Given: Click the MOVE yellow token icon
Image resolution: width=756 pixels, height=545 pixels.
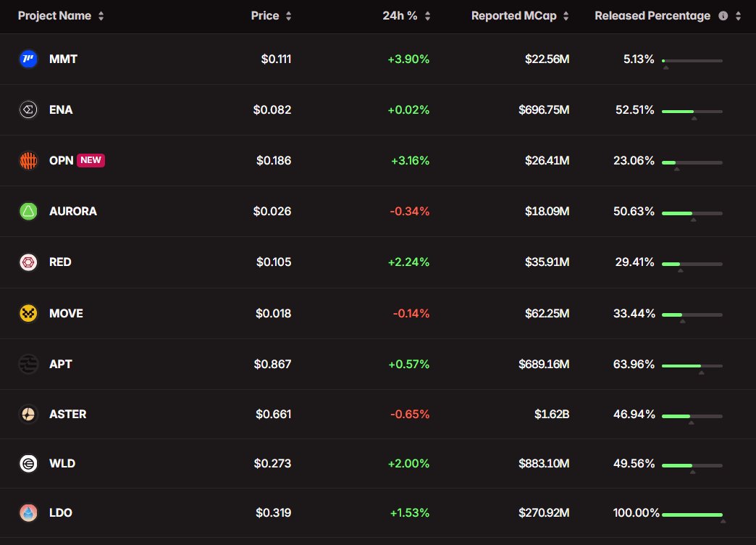Looking at the screenshot, I should point(28,314).
